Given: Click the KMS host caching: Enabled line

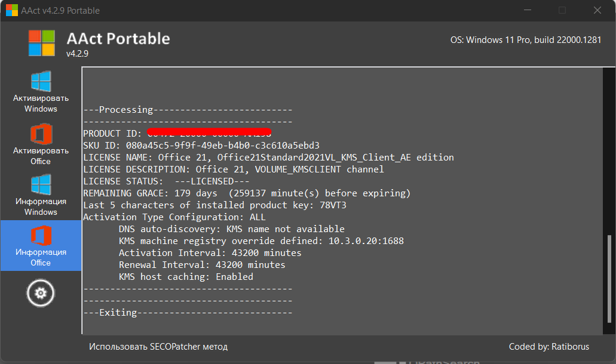Looking at the screenshot, I should coord(186,276).
